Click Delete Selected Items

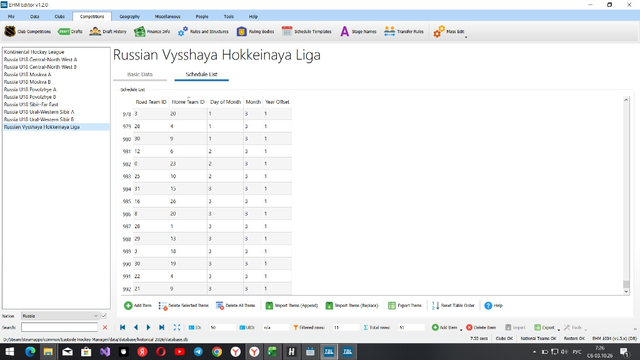tap(184, 305)
